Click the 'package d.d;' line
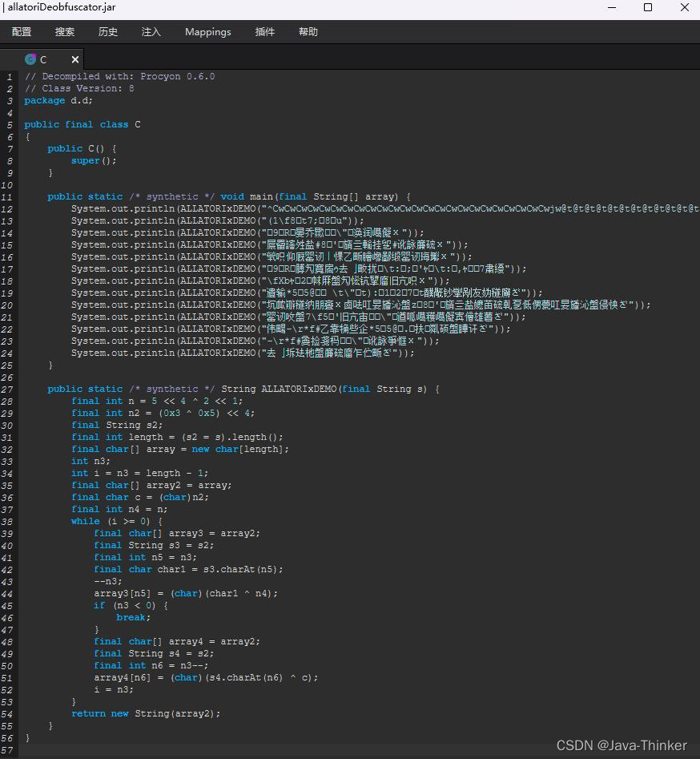700x759 pixels. (x=58, y=101)
